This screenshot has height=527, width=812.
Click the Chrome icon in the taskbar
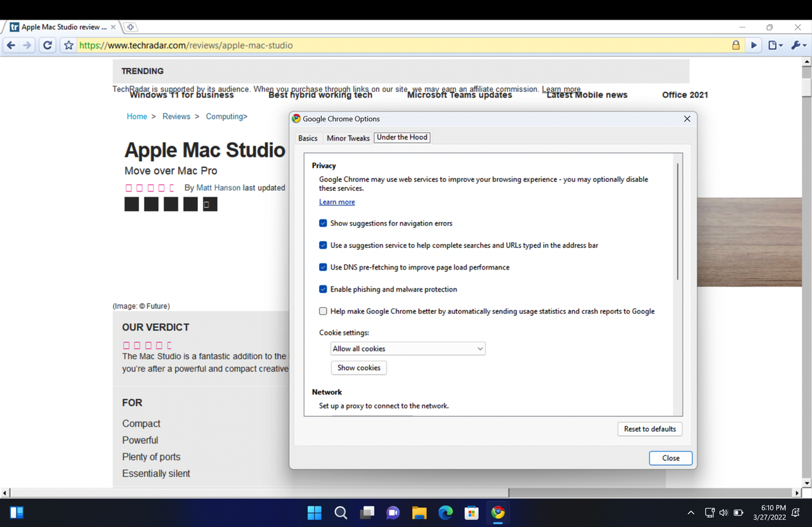(498, 512)
